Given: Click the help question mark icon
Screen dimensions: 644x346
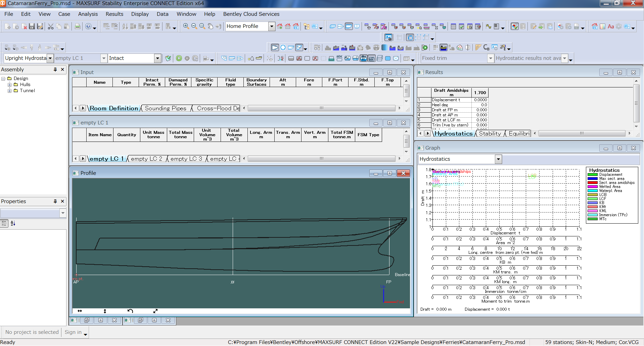Looking at the screenshot, I should pyautogui.click(x=88, y=26).
